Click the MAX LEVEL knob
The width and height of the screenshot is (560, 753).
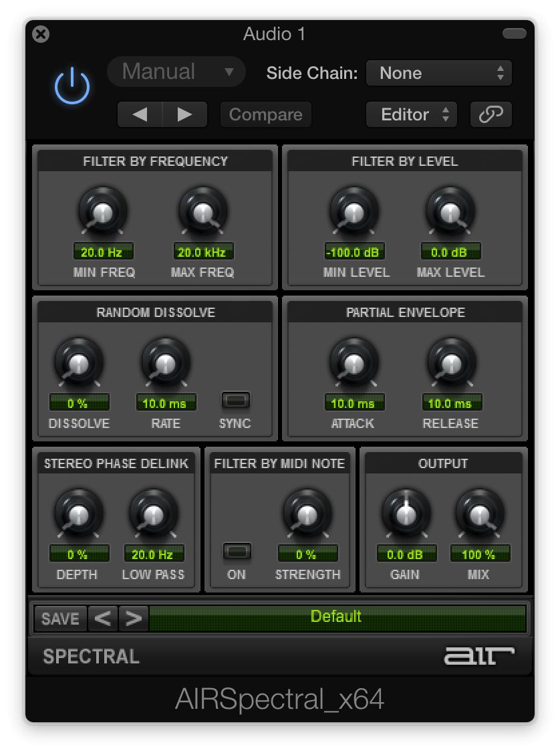pyautogui.click(x=450, y=211)
